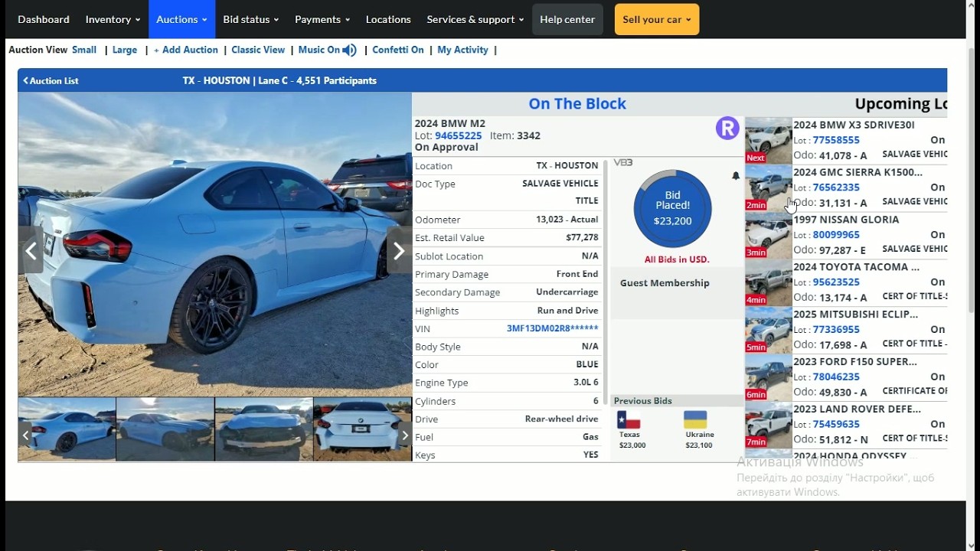Expand the Inventory menu

click(x=113, y=19)
